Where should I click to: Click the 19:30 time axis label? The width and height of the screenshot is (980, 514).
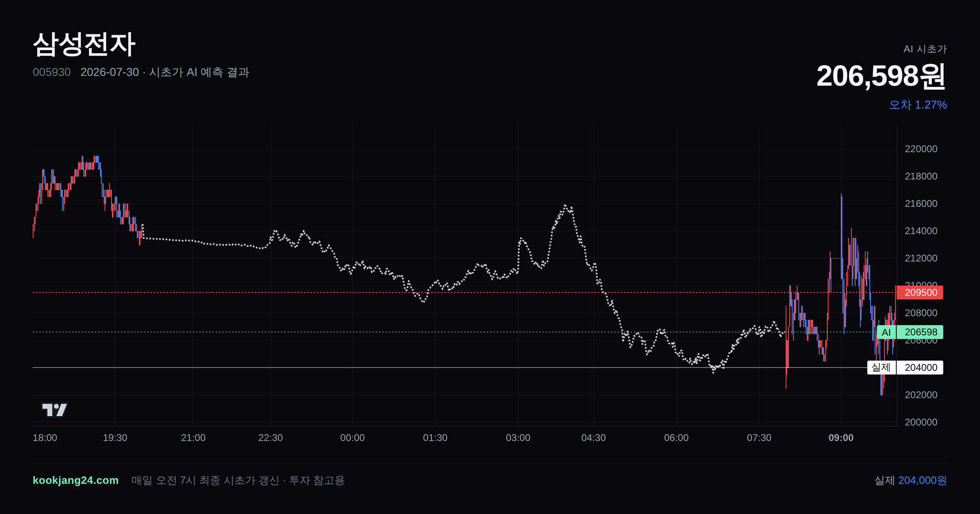click(115, 438)
